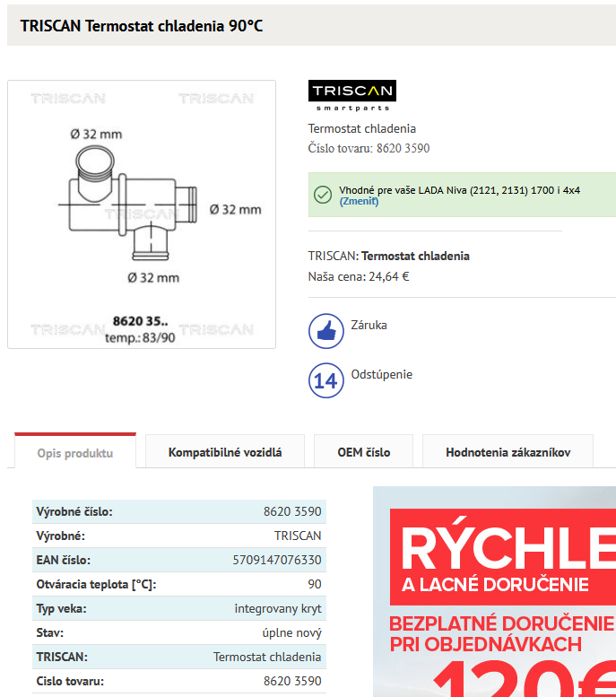Show the Hodnotenia zákazníkov tab
Screen dimensions: 616x697
tap(508, 452)
